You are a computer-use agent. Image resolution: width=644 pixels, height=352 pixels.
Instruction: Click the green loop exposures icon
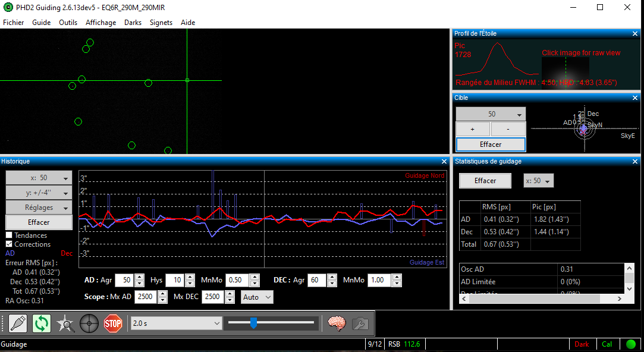pos(42,323)
